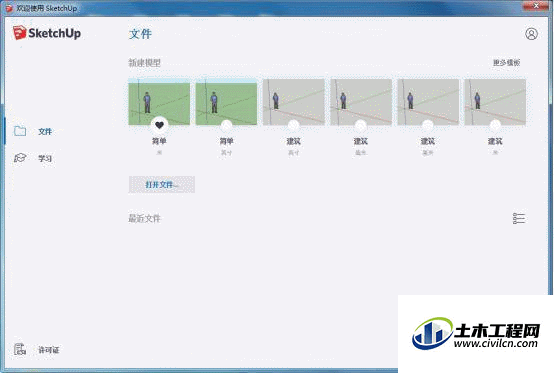The image size is (554, 373).
Task: Select the 学习 sidebar tab
Action: click(x=45, y=158)
